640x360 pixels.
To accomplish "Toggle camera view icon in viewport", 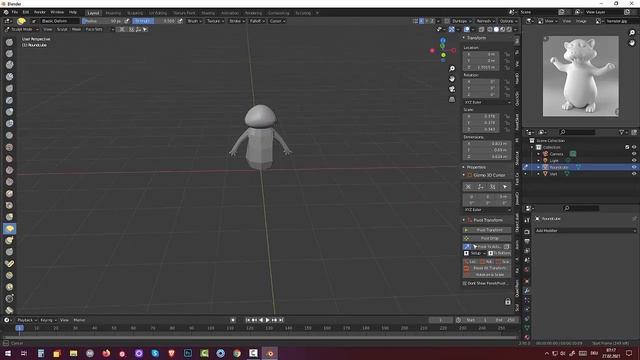I will click(452, 89).
